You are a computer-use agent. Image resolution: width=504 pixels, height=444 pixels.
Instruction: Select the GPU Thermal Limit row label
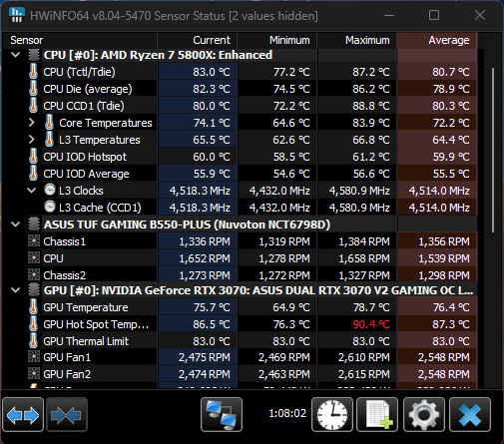[86, 341]
